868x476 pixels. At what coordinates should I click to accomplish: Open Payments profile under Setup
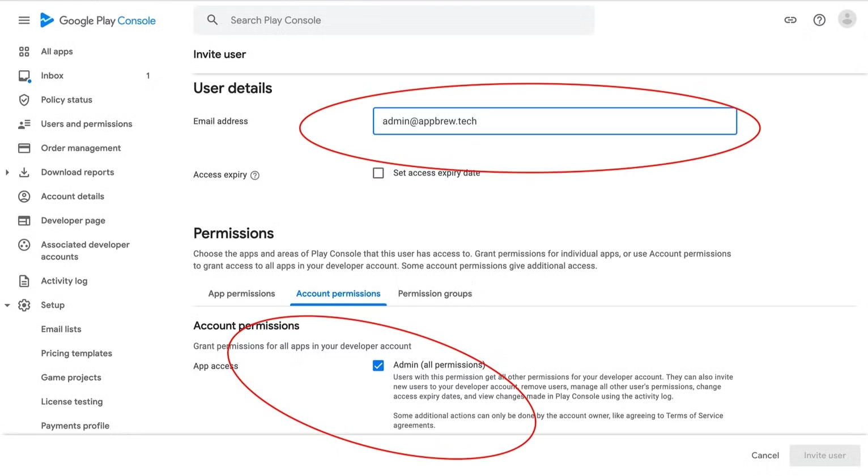[75, 426]
